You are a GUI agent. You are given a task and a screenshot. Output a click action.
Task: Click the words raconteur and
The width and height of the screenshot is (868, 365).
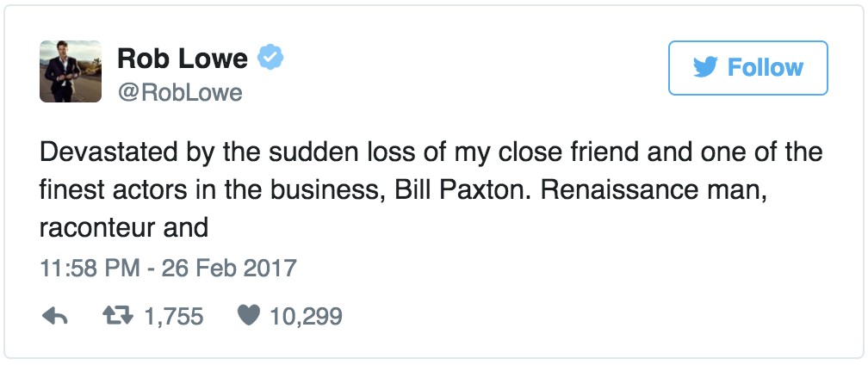pyautogui.click(x=124, y=227)
